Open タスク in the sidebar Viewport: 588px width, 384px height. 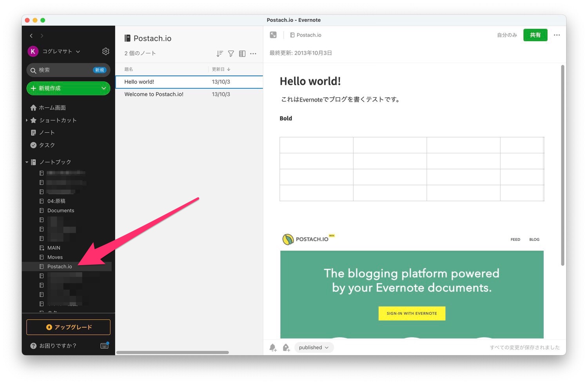click(x=47, y=145)
